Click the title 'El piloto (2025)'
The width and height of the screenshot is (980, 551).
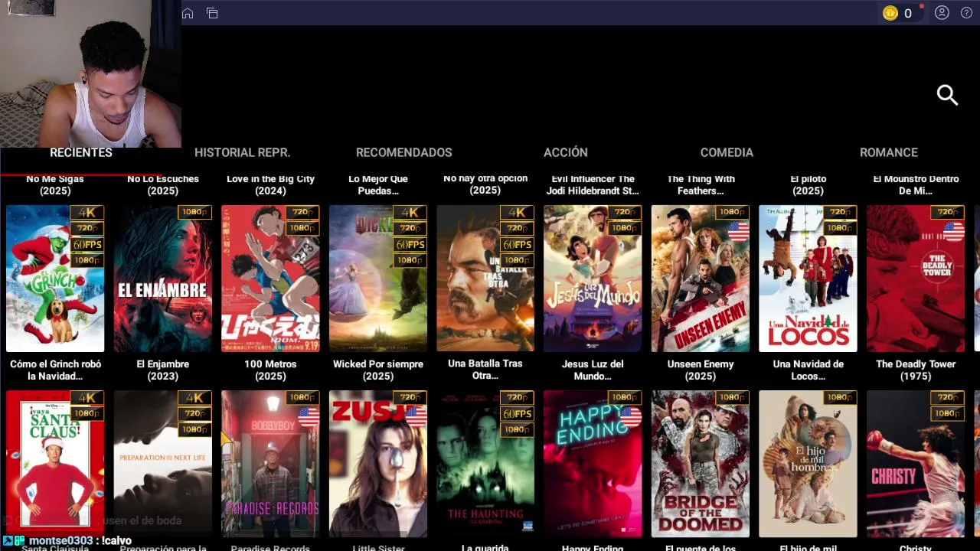pyautogui.click(x=808, y=184)
